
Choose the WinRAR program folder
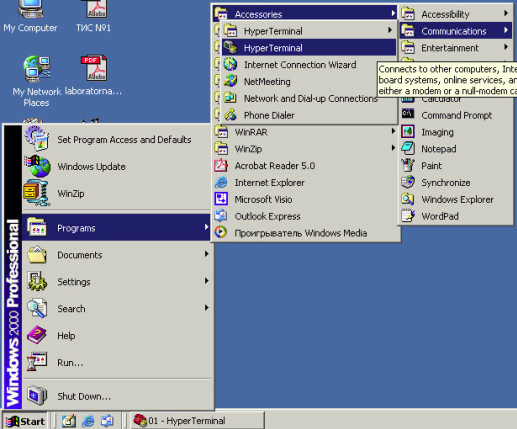point(305,132)
